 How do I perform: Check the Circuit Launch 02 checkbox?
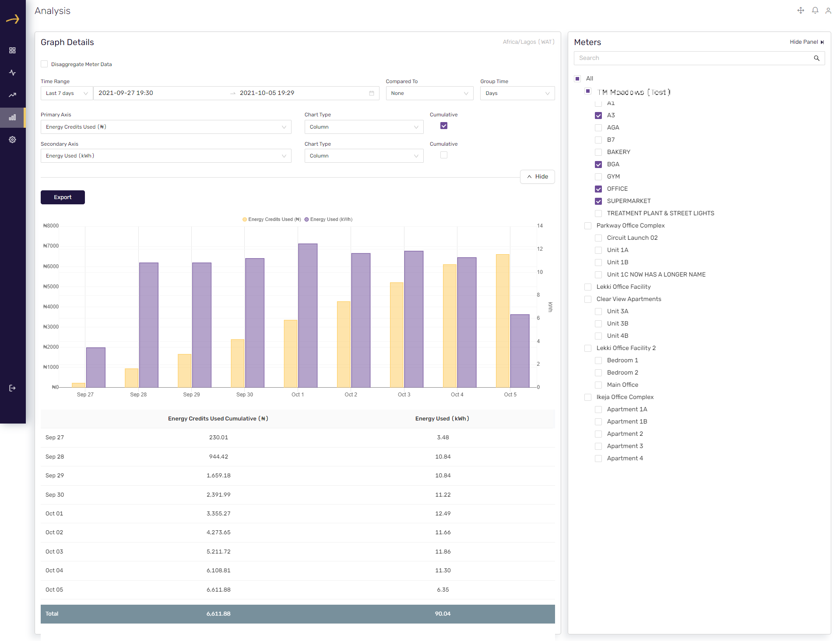(598, 238)
